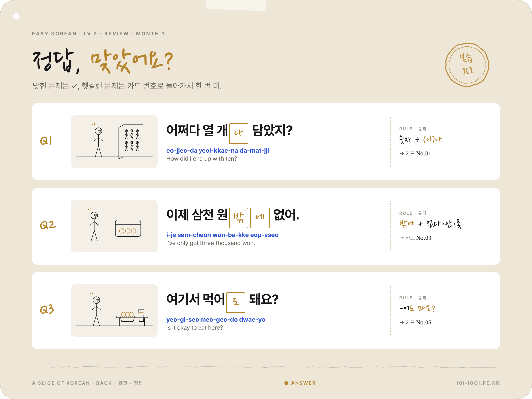Click romanization i-je sam-cheon won-ba-kke eop-sseo
532x399 pixels.
[x=222, y=235]
